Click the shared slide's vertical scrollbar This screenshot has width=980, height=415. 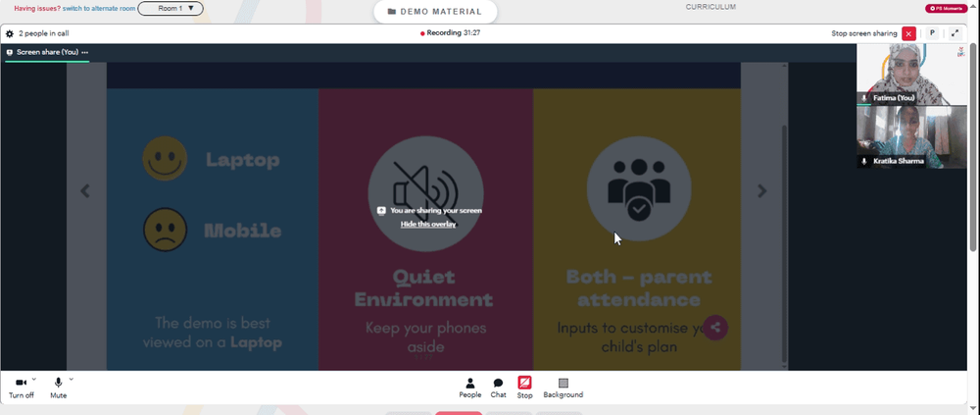[784, 244]
